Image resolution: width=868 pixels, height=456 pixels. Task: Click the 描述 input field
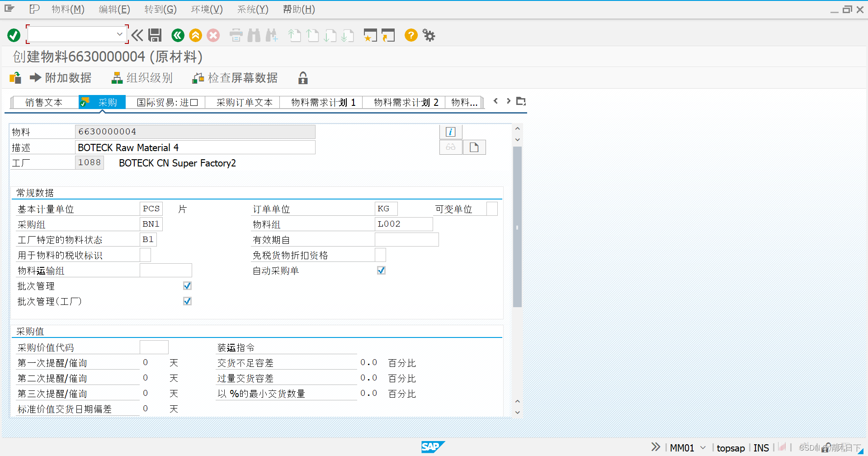[x=195, y=147]
